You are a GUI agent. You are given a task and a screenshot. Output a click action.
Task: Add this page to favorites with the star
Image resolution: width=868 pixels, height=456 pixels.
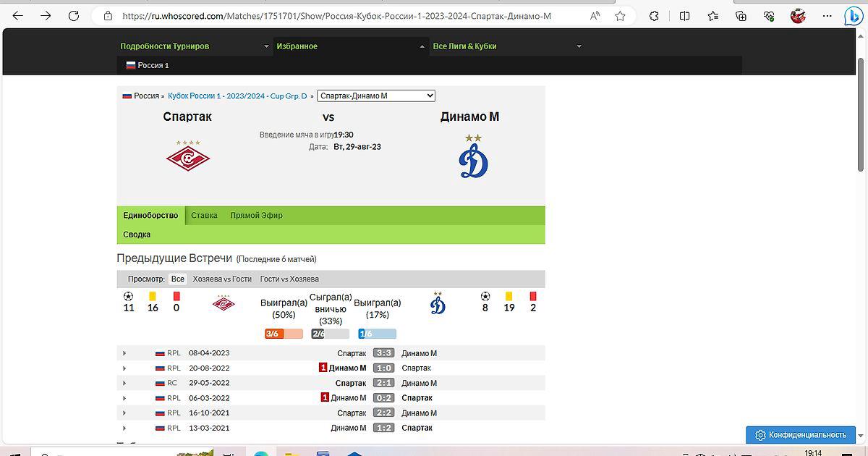click(x=620, y=15)
